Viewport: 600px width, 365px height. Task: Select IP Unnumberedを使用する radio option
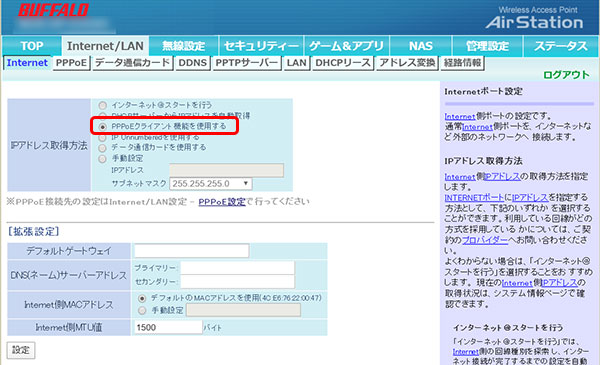click(x=103, y=137)
